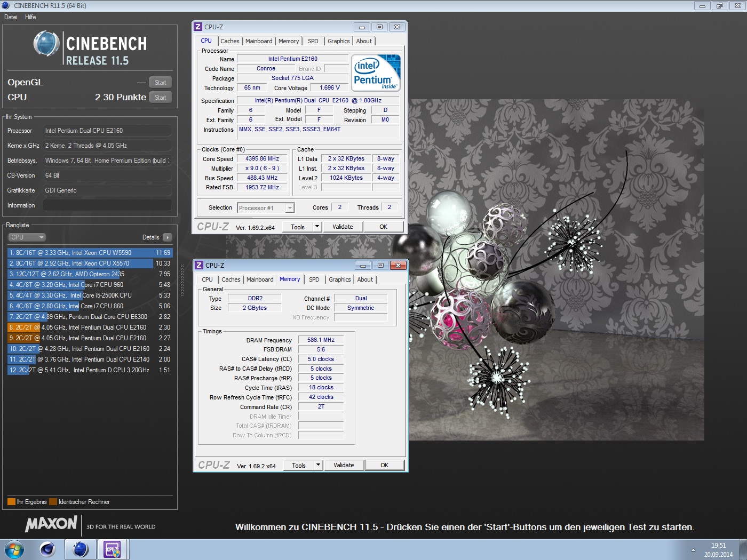
Task: Open the CPU ranking type dropdown
Action: [x=27, y=237]
